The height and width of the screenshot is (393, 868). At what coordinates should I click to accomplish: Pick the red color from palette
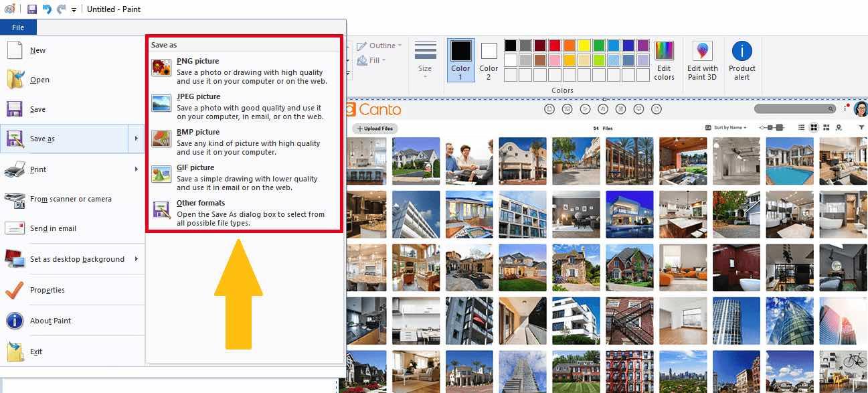pos(554,46)
